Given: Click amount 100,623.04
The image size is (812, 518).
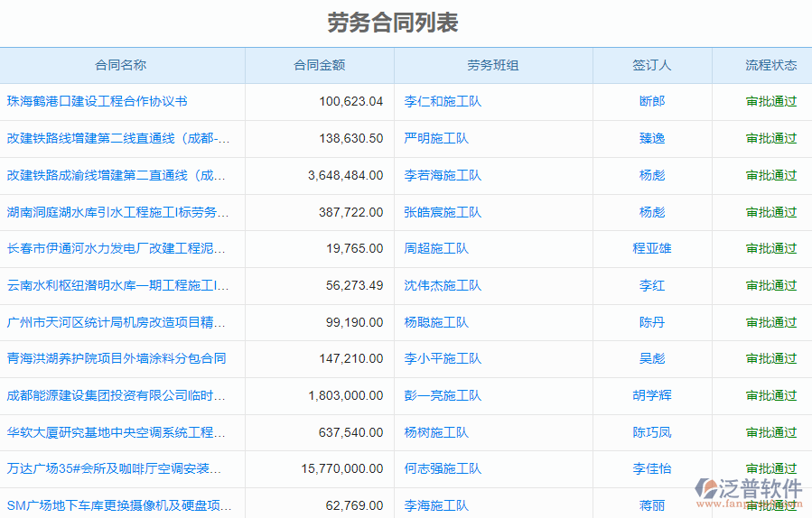Looking at the screenshot, I should point(351,101).
